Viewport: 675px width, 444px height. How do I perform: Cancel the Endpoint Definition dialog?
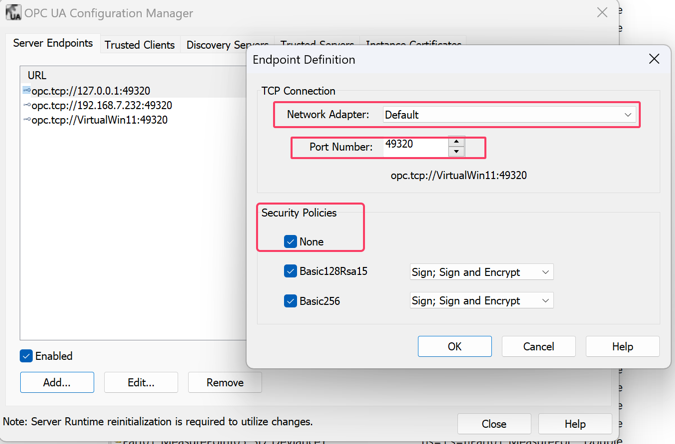(x=538, y=346)
